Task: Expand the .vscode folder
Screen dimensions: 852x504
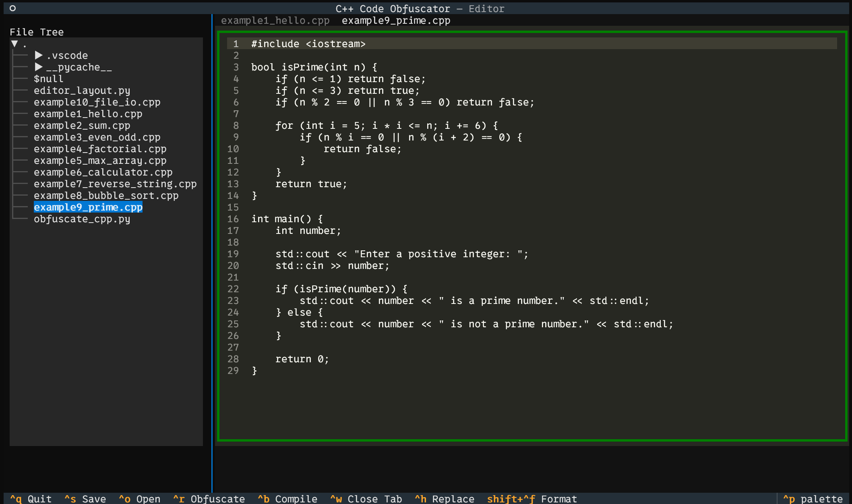Action: (39, 56)
